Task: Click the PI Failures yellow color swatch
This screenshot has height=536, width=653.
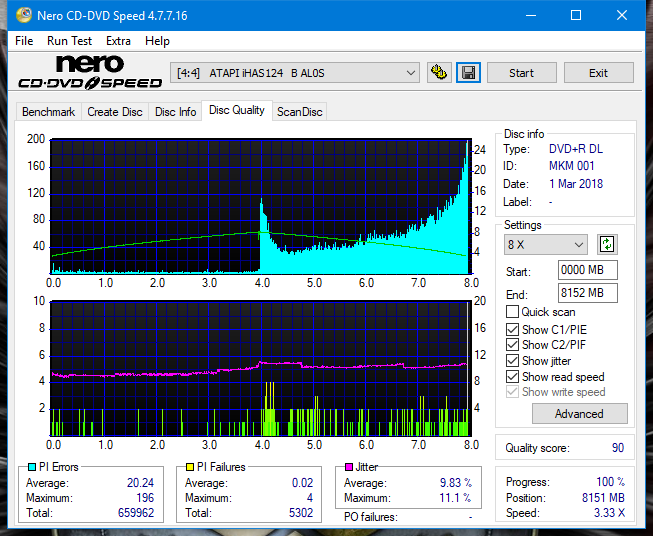Action: coord(190,467)
